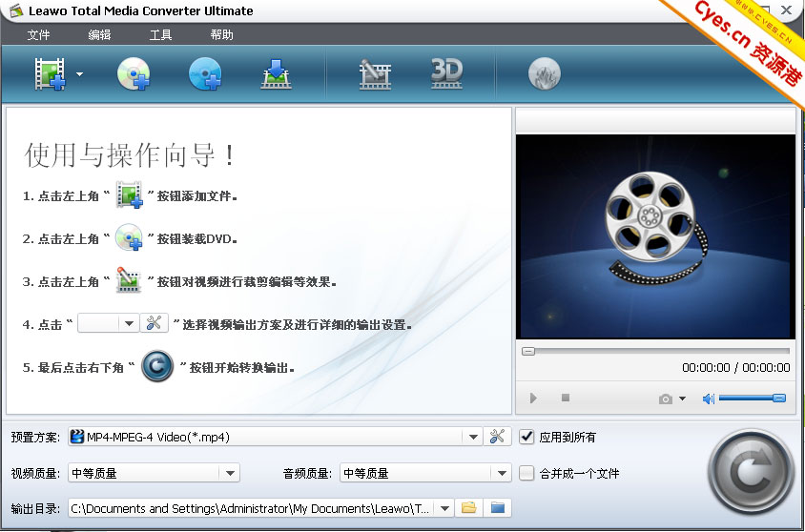This screenshot has height=532, width=805.
Task: Click the Add Video file toolbar icon
Action: click(x=50, y=73)
